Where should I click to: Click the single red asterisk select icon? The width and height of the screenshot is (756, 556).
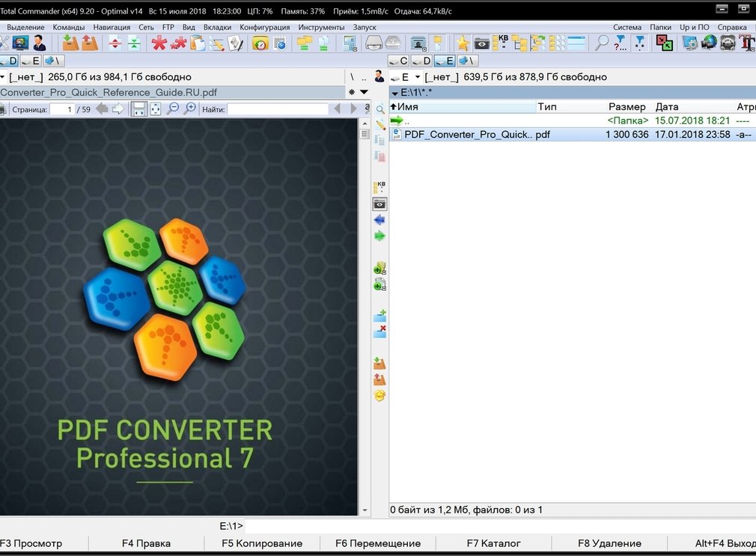pyautogui.click(x=159, y=43)
